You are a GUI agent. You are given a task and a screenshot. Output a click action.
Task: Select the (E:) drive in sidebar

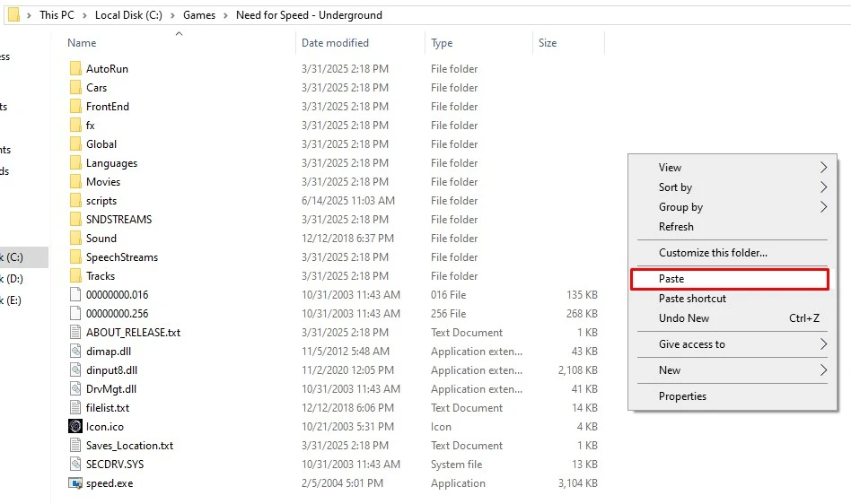(11, 300)
